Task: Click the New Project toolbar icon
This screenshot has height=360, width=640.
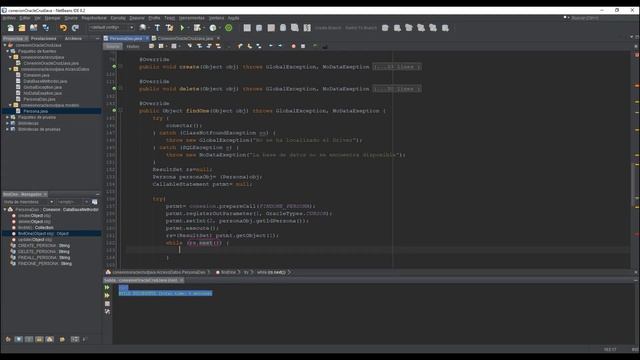Action: pyautogui.click(x=22, y=28)
